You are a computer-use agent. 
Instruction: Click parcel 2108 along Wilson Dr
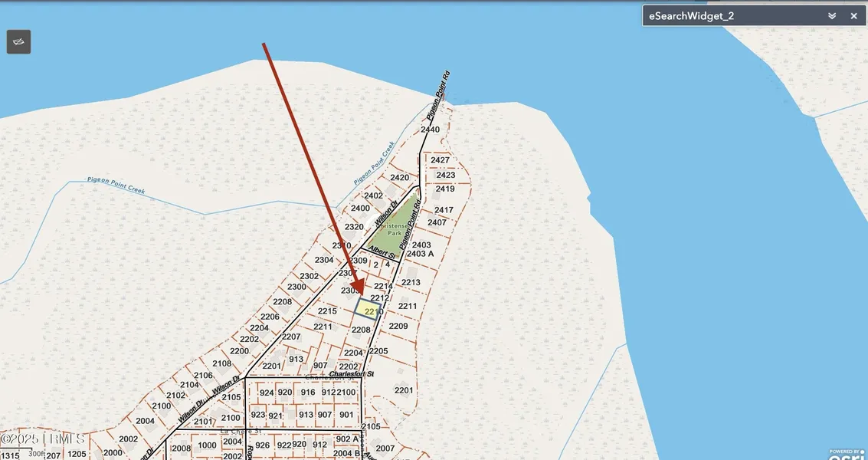pos(221,363)
